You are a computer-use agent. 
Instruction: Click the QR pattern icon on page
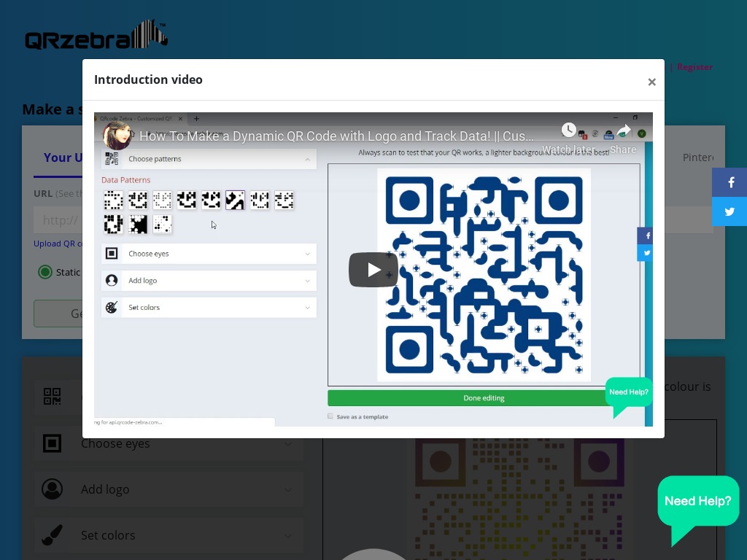pyautogui.click(x=52, y=396)
